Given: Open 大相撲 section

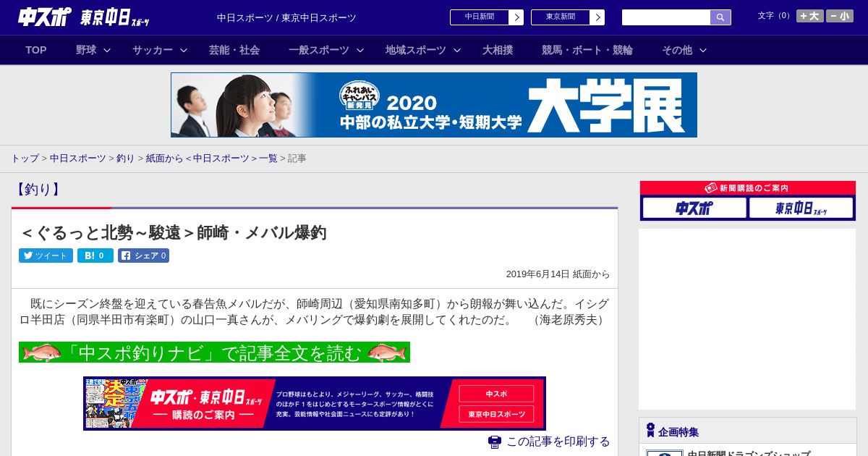Looking at the screenshot, I should point(498,50).
